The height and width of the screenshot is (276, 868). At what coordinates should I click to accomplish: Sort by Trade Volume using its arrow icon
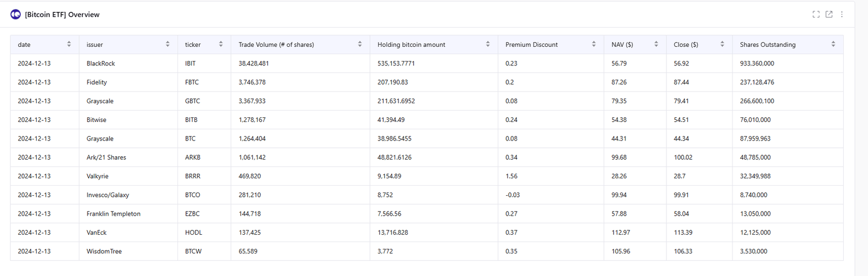(360, 44)
